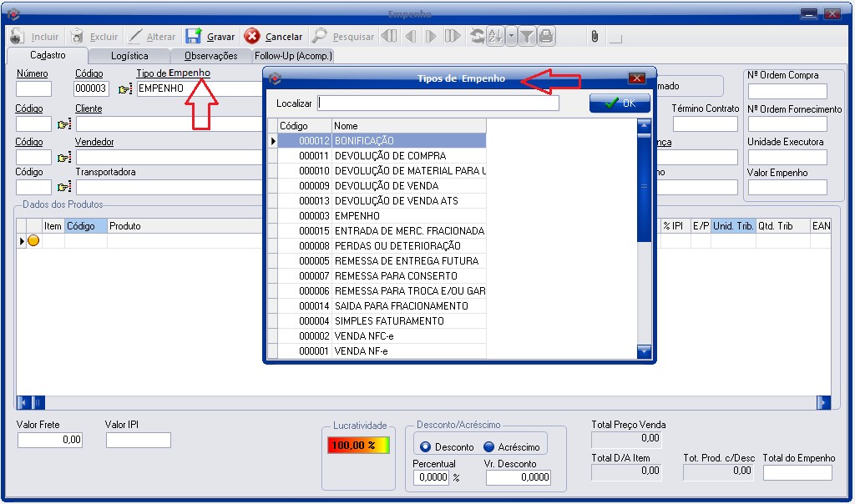Screen dimensions: 855x504
Task: Select the Desconto radio button
Action: coord(425,446)
